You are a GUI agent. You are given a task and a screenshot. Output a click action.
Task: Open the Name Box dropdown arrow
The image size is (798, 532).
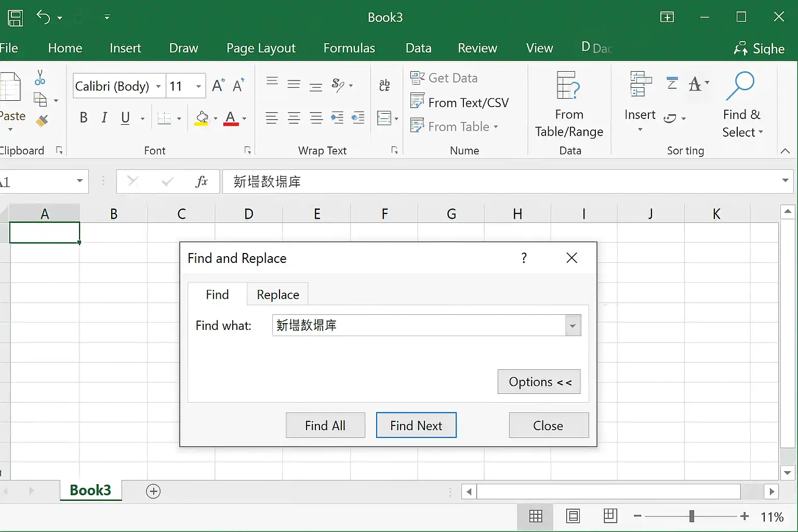(x=79, y=181)
